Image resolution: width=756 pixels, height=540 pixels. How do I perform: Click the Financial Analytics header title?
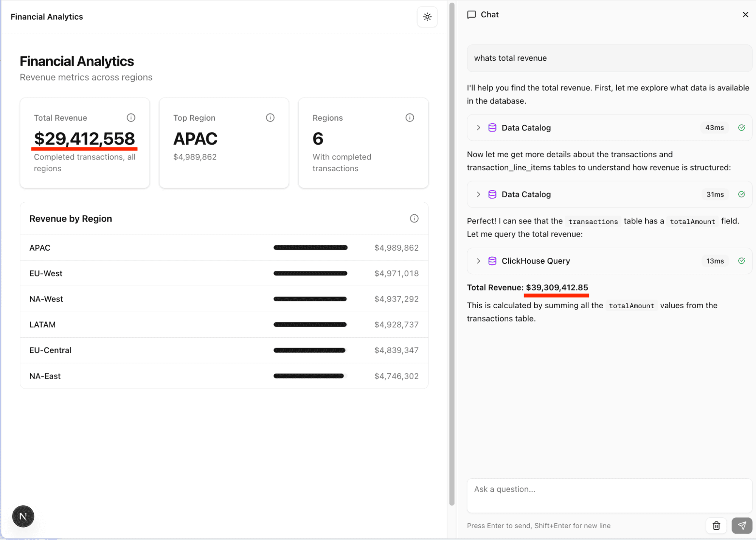pyautogui.click(x=47, y=17)
